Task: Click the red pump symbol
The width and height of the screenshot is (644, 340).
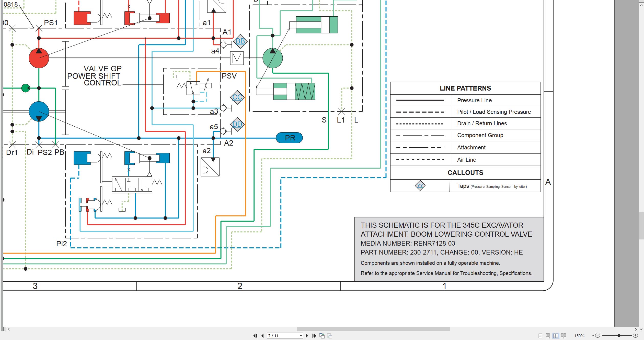Action: click(x=39, y=58)
